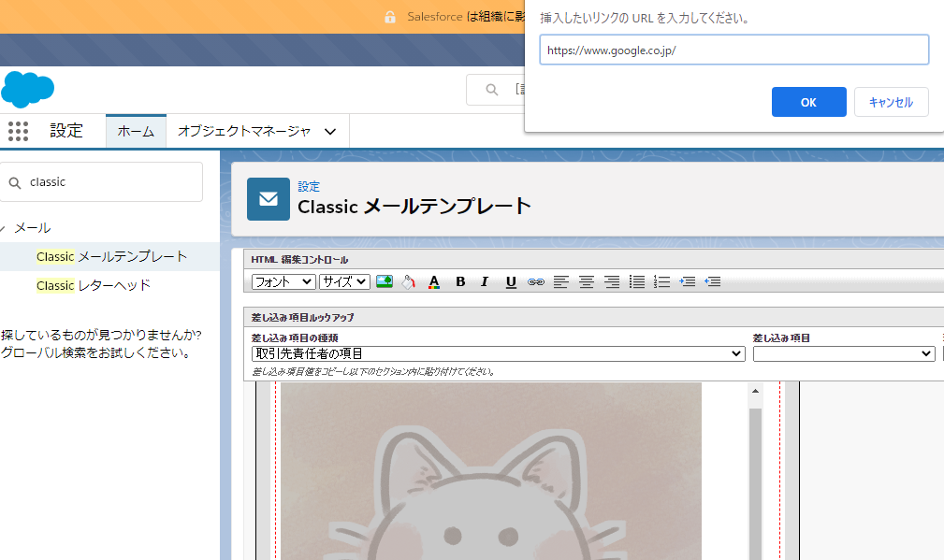Toggle underline formatting
This screenshot has height=560, width=944.
[511, 281]
